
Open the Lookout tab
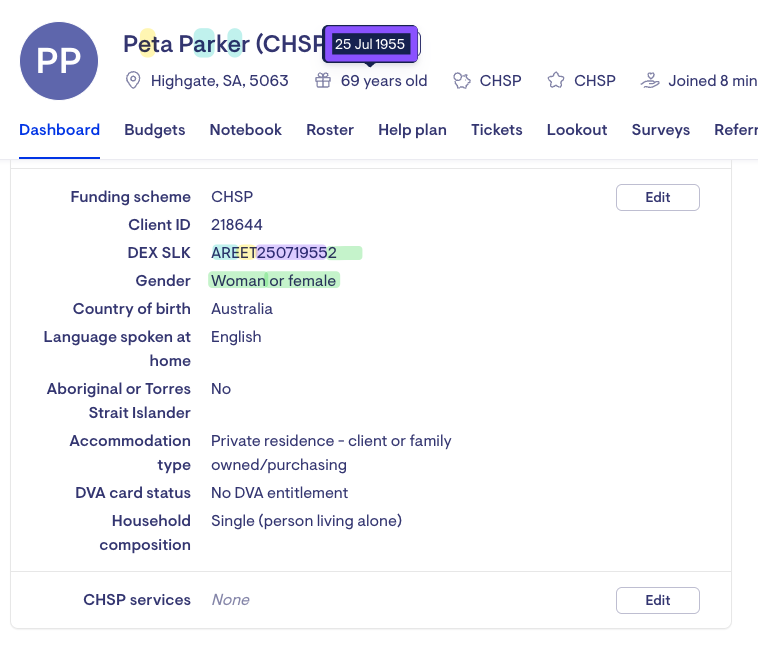click(577, 130)
